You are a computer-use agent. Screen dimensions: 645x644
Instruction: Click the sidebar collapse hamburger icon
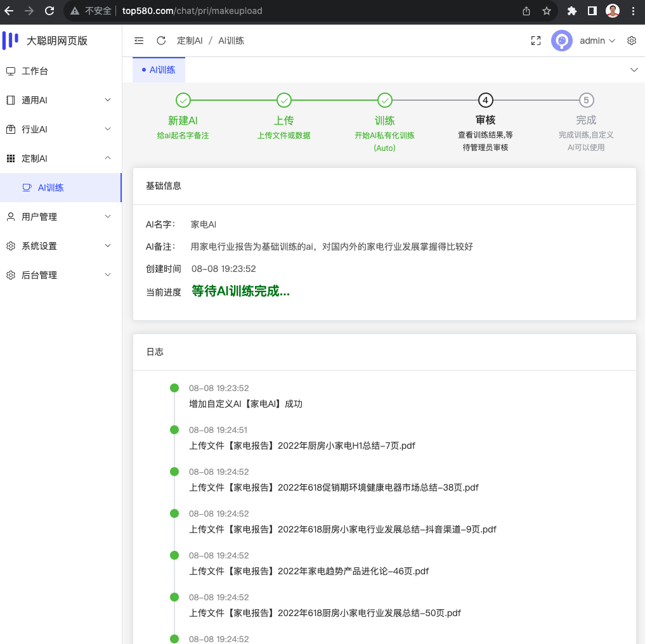139,40
